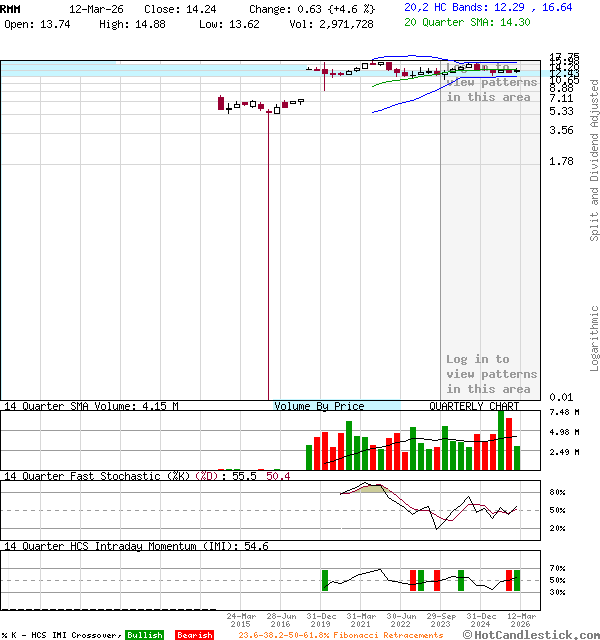Click the last candlestick on the chart
The height and width of the screenshot is (640, 600).
pyautogui.click(x=516, y=70)
